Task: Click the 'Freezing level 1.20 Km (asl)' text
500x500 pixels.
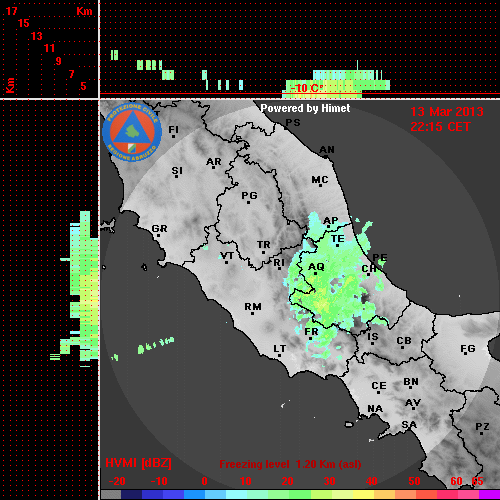Action: 290,464
